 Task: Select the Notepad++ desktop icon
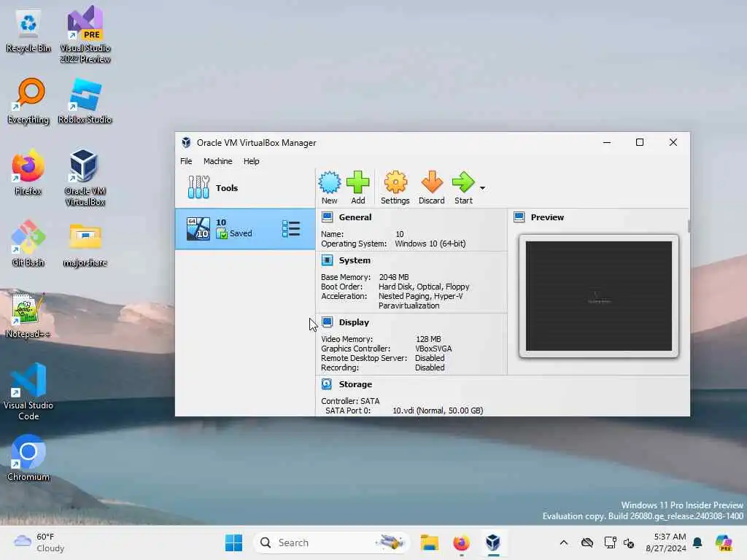coord(28,315)
